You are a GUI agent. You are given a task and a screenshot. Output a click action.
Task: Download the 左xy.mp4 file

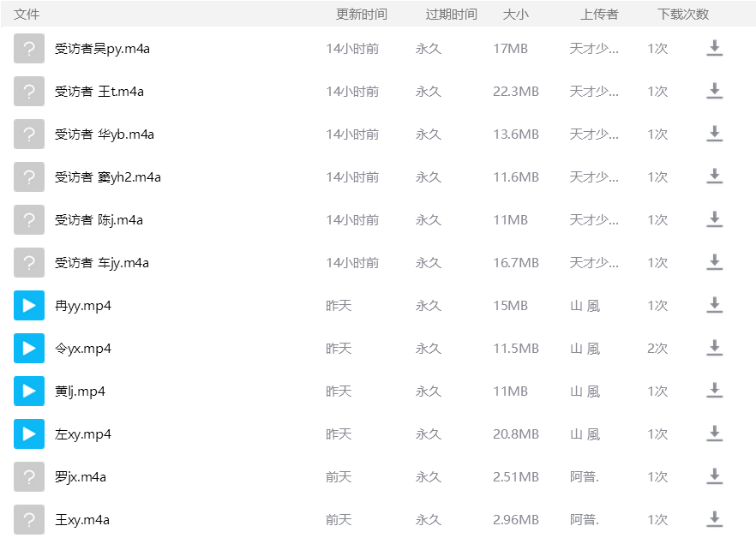(x=714, y=434)
